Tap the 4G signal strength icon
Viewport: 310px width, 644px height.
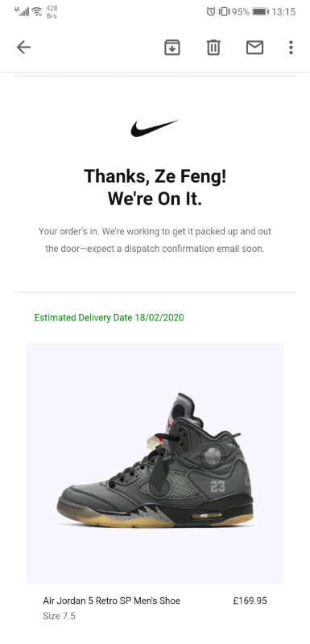23,11
